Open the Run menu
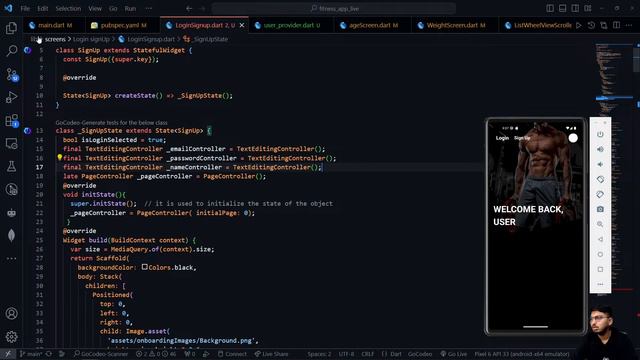Image resolution: width=640 pixels, height=360 pixels. [x=130, y=8]
